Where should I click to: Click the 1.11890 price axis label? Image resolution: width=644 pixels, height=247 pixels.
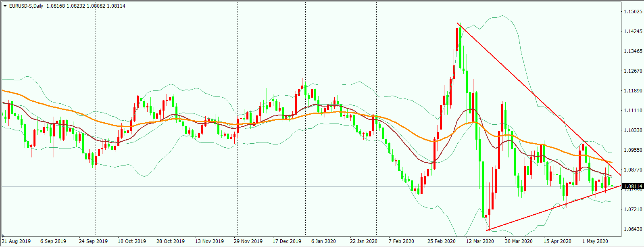tap(633, 91)
